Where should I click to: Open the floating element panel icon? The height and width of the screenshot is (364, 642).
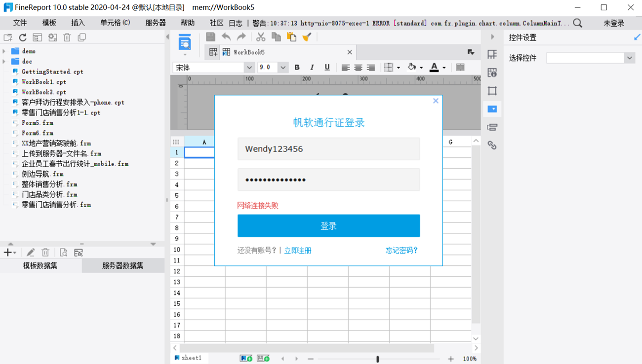492,91
